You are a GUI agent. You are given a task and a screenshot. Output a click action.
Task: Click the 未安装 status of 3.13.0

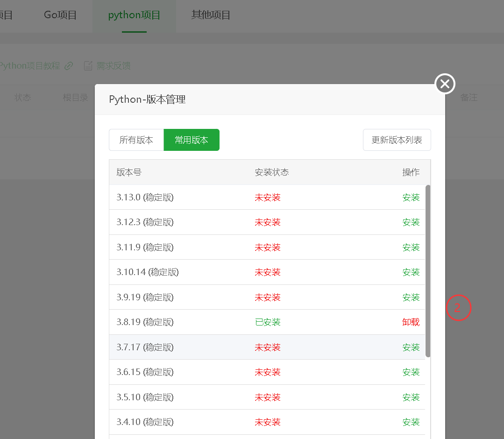click(268, 198)
